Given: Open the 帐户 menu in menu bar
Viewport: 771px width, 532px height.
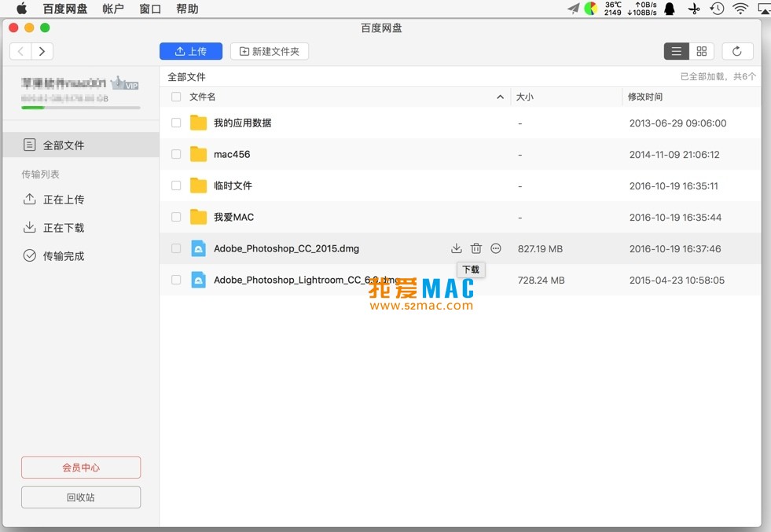Looking at the screenshot, I should pyautogui.click(x=113, y=9).
